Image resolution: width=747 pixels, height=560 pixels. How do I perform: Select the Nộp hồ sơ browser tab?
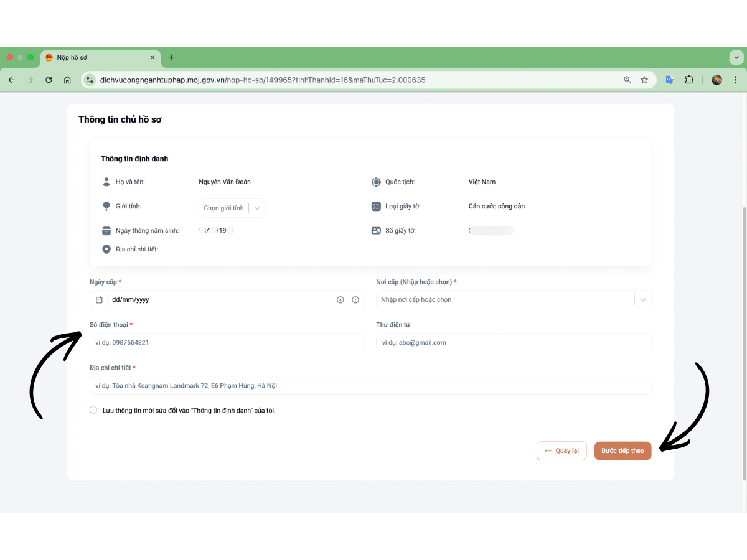100,57
